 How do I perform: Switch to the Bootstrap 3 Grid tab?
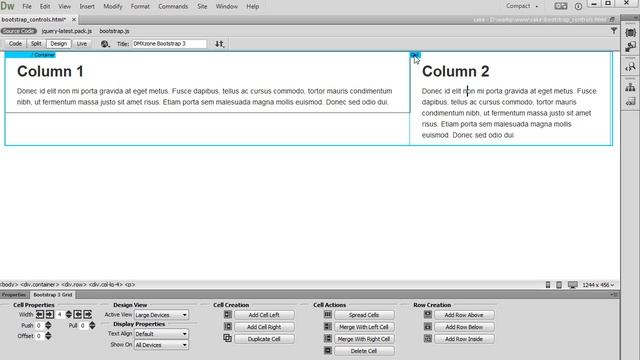tap(53, 295)
